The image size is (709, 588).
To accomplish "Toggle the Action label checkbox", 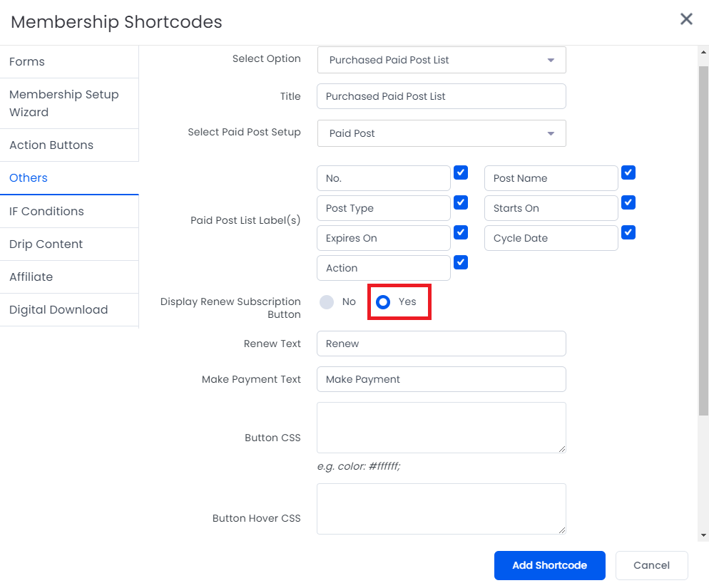I will click(x=460, y=262).
